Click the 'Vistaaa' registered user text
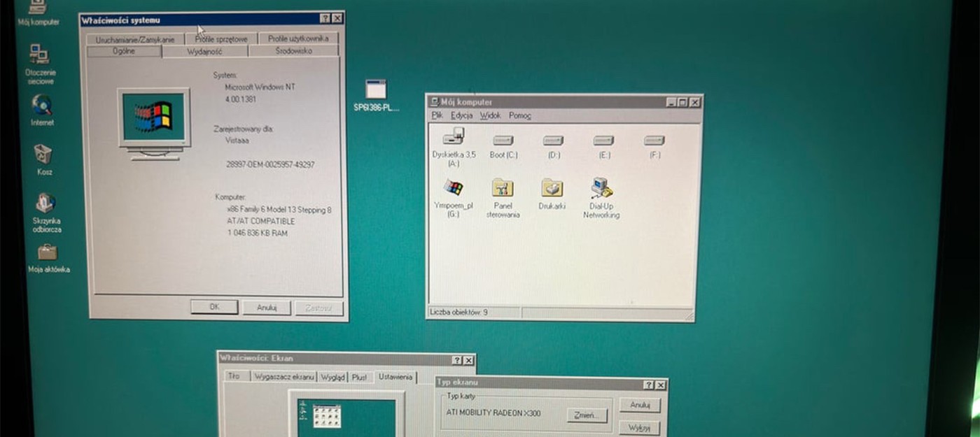The height and width of the screenshot is (437, 980). (237, 141)
